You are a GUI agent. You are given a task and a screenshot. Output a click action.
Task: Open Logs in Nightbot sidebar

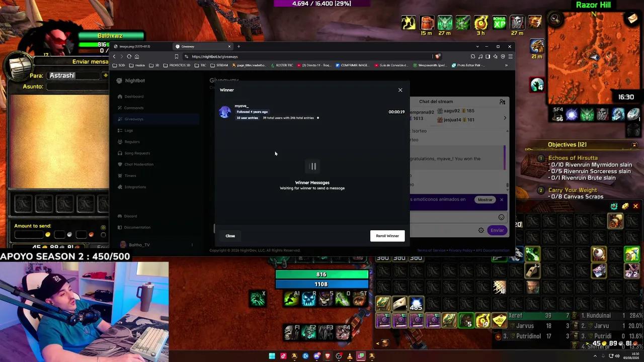click(129, 130)
